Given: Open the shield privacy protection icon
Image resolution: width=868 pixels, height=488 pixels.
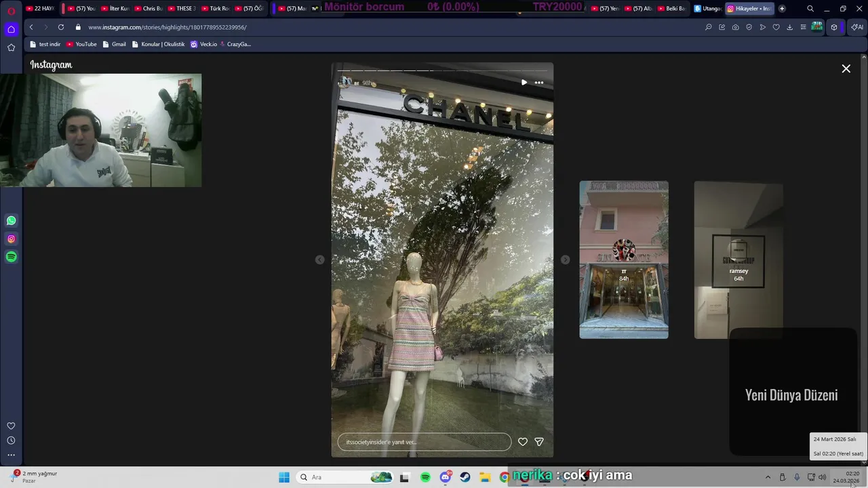Looking at the screenshot, I should point(749,27).
